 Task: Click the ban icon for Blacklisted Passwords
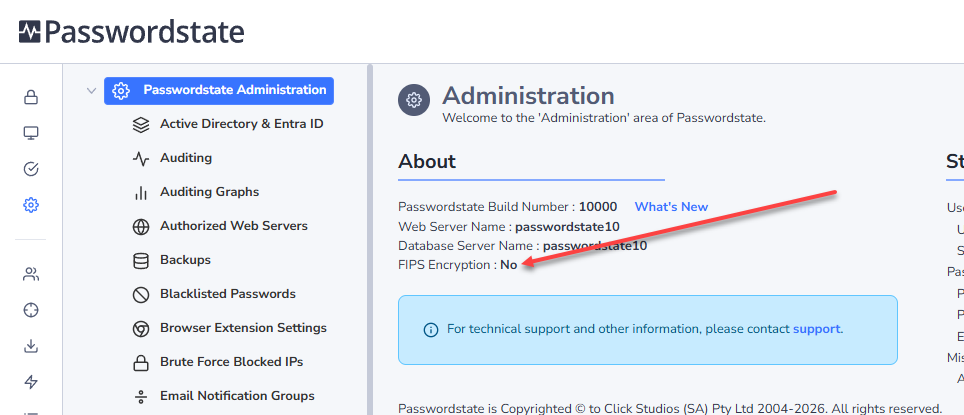click(x=141, y=295)
